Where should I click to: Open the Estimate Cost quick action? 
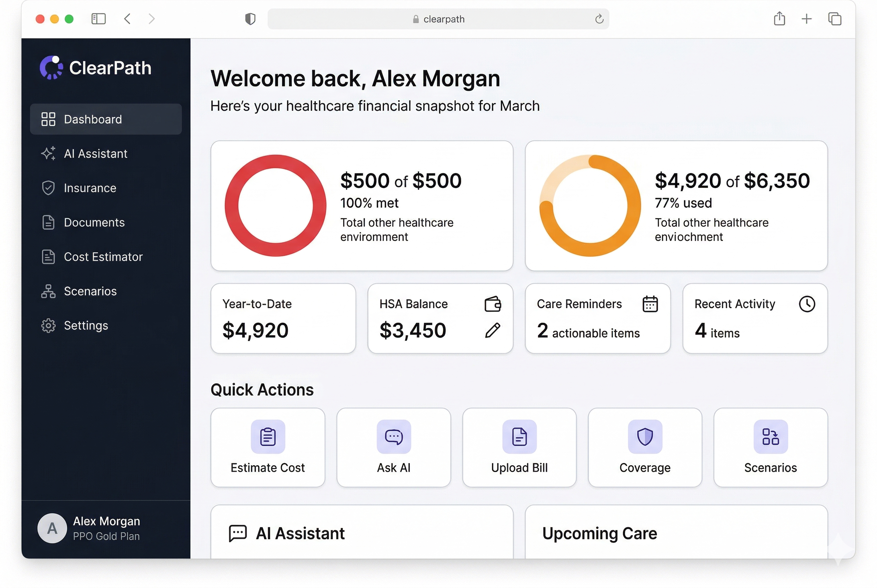[x=267, y=447]
